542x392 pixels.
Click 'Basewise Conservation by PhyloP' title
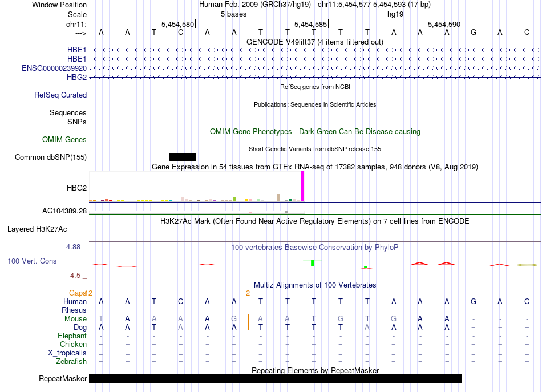click(x=315, y=247)
